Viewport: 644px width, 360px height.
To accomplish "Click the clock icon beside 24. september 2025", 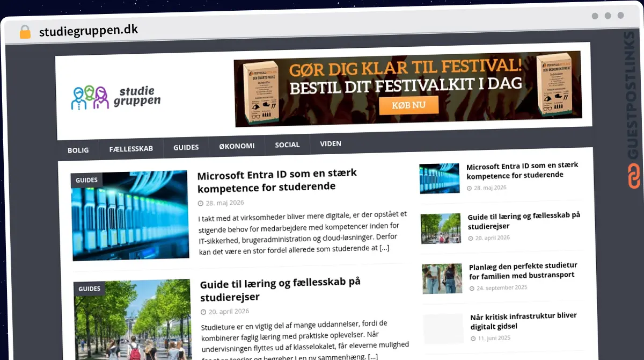I will tap(472, 289).
